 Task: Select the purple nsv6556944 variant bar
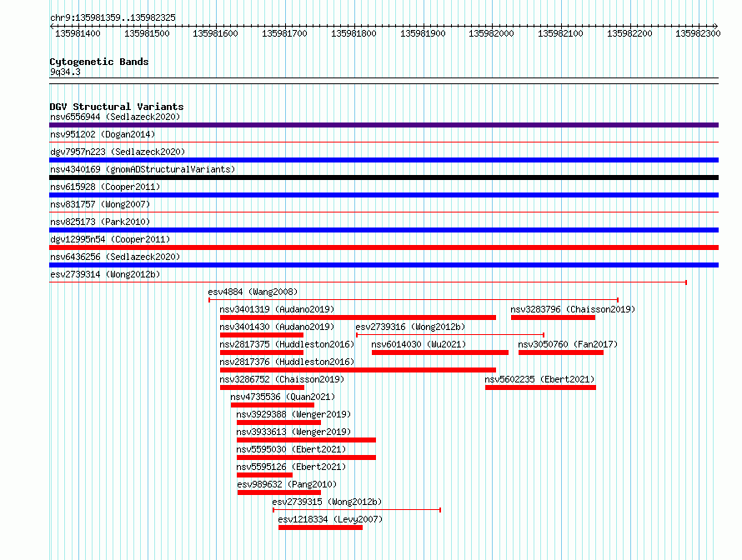click(x=384, y=125)
